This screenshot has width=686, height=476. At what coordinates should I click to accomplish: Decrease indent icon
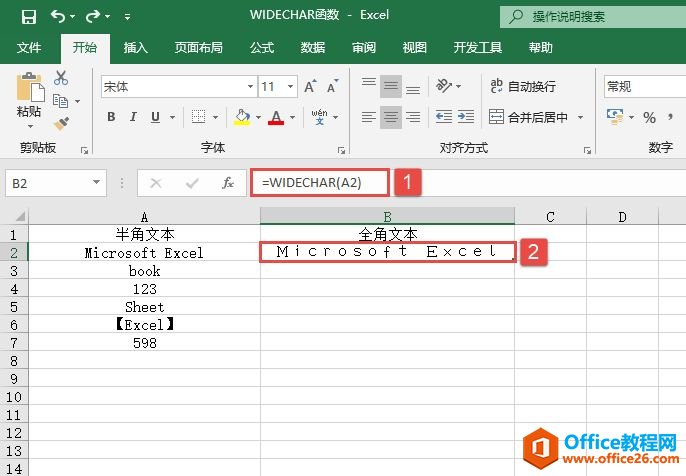click(x=444, y=117)
